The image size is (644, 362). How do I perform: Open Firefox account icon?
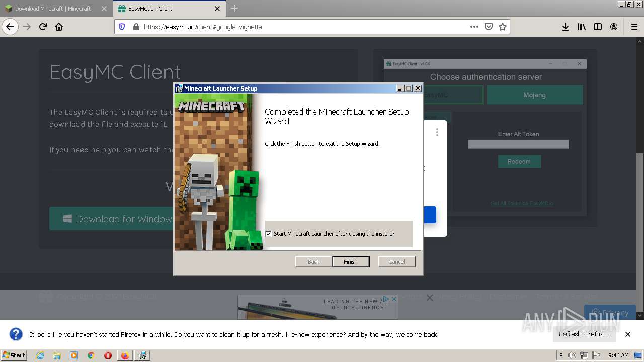point(614,27)
